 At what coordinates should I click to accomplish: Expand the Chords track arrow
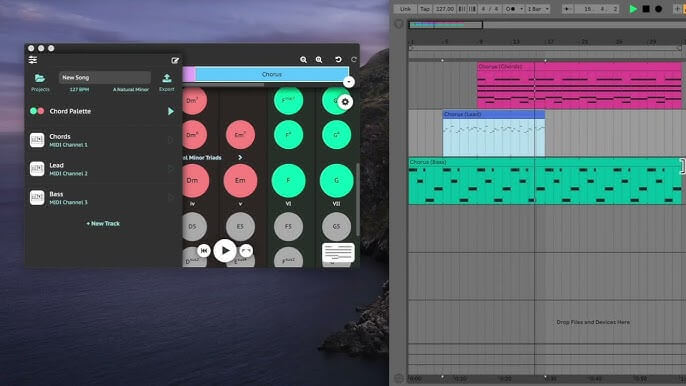point(171,140)
